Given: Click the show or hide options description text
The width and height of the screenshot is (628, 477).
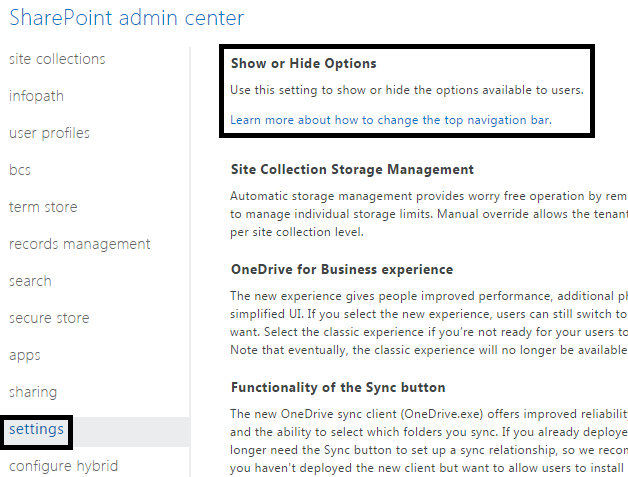Looking at the screenshot, I should (406, 90).
